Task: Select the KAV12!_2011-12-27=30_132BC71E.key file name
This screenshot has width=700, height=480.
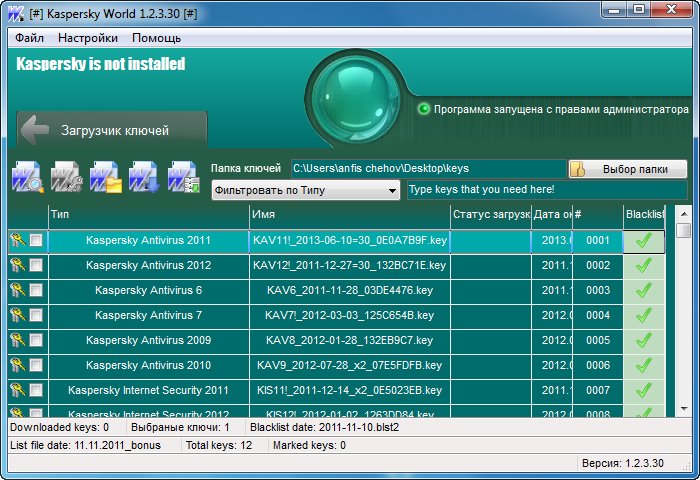Action: (x=350, y=265)
